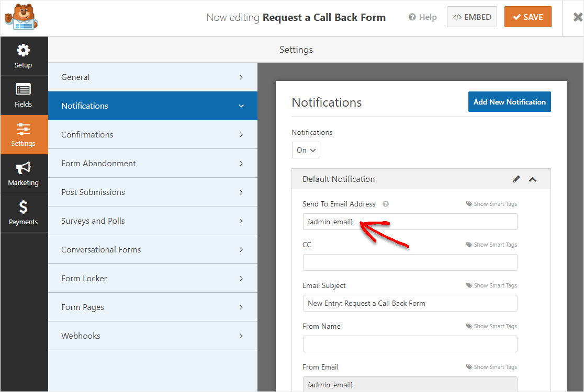Select the Webhooks settings section
Screen dimensions: 584x392
[x=152, y=336]
